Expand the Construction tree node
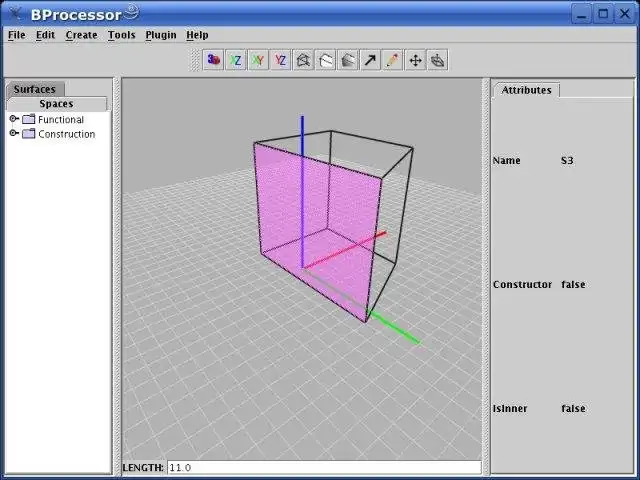Image resolution: width=640 pixels, height=480 pixels. (14, 133)
